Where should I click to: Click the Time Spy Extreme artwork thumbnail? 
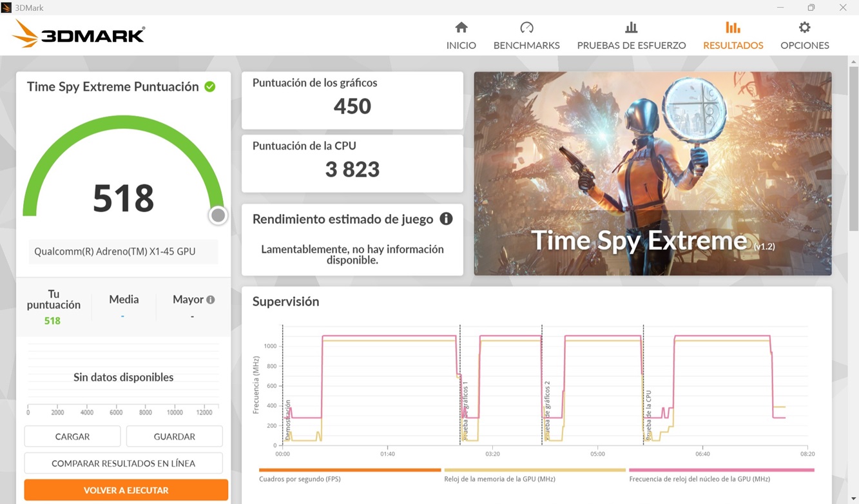tap(652, 173)
